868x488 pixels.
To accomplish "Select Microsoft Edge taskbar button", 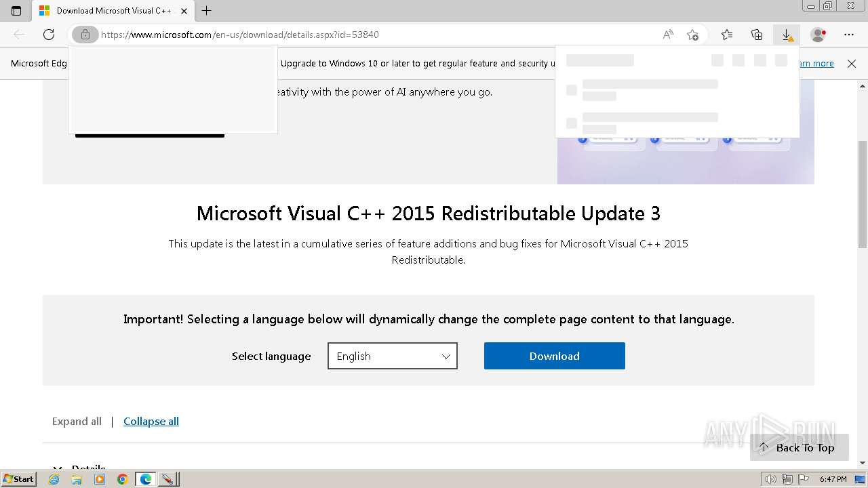I will pos(146,479).
